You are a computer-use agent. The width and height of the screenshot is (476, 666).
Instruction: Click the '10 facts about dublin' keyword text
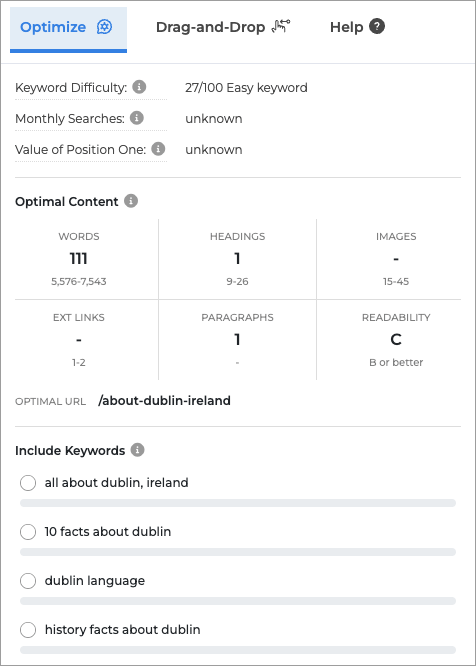108,531
